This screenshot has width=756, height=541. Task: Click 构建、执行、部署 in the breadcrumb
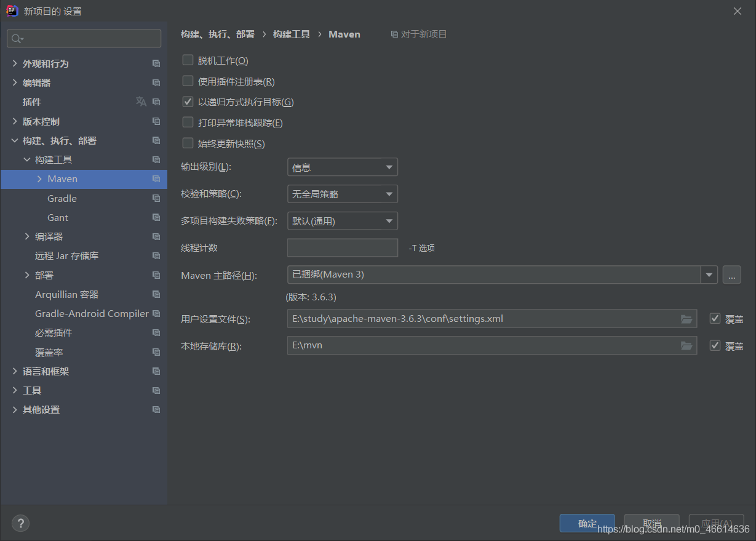[x=218, y=34]
